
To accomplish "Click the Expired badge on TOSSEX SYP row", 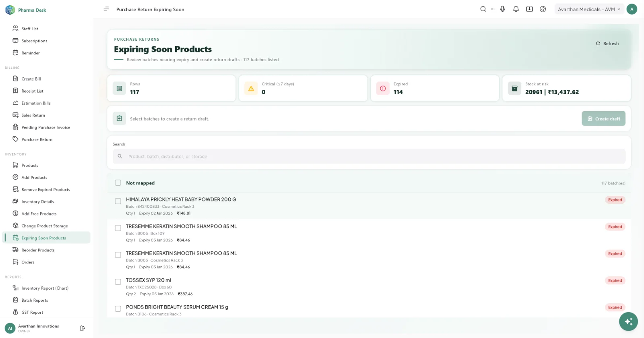I will pos(615,280).
